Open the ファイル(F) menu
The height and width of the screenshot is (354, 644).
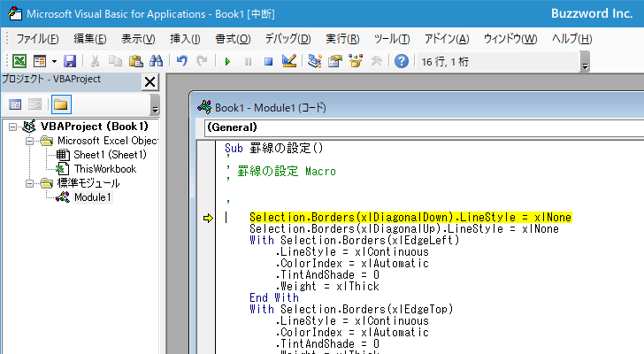(37, 39)
